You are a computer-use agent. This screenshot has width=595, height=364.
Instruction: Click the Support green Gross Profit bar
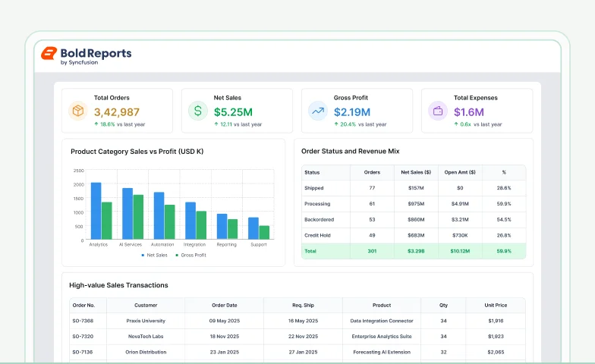[264, 232]
